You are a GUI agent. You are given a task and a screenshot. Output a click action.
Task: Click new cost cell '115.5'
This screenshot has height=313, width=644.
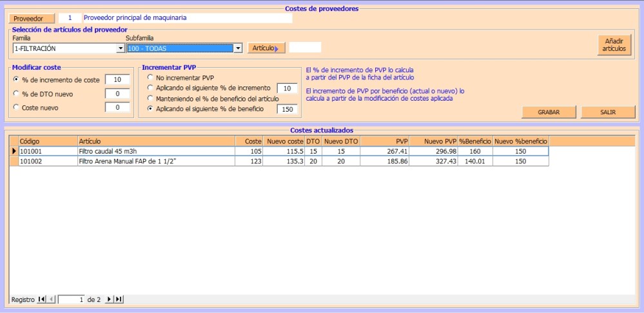[x=284, y=152]
